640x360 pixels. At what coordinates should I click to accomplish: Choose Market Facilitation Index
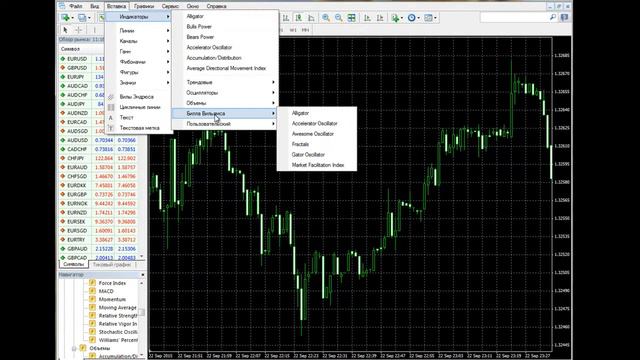(x=317, y=165)
